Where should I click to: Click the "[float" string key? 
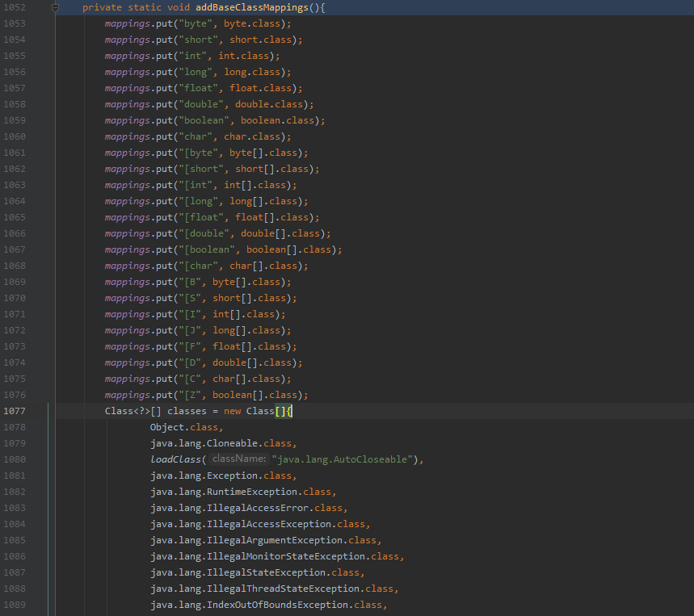tap(201, 217)
